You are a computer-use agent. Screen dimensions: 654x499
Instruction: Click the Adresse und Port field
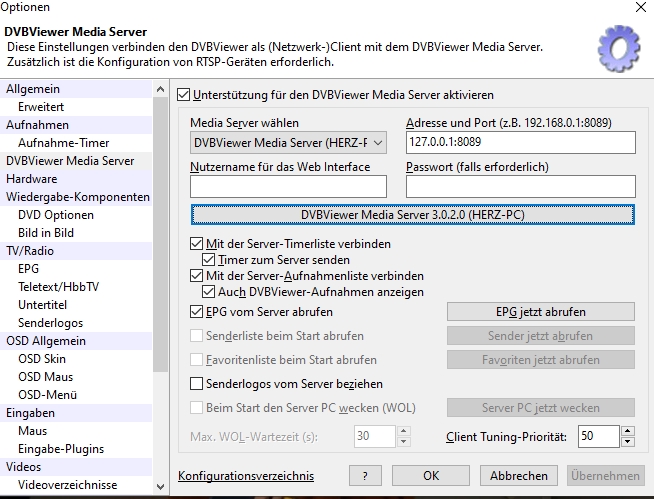coord(520,143)
